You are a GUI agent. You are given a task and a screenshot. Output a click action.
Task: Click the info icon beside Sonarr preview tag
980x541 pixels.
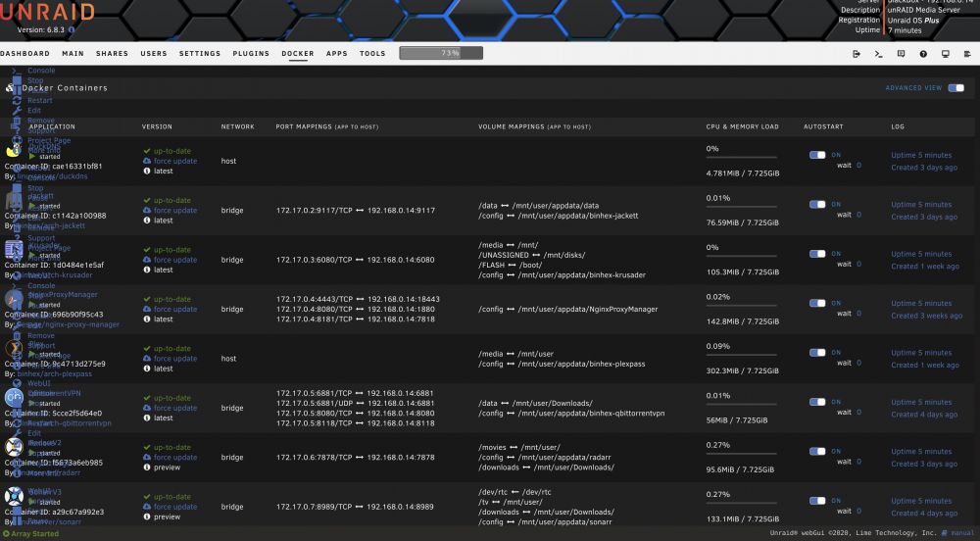[x=147, y=516]
